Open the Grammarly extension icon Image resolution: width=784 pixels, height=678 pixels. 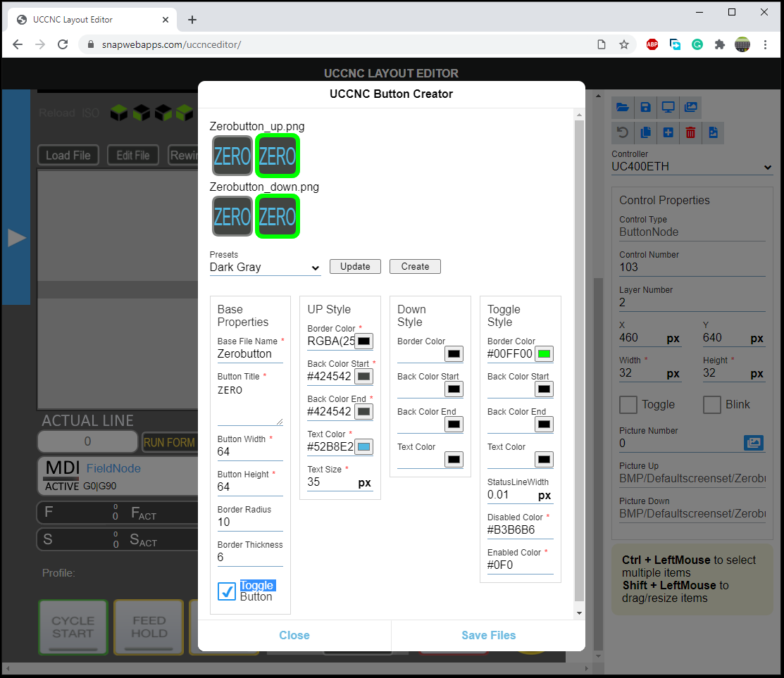point(697,44)
